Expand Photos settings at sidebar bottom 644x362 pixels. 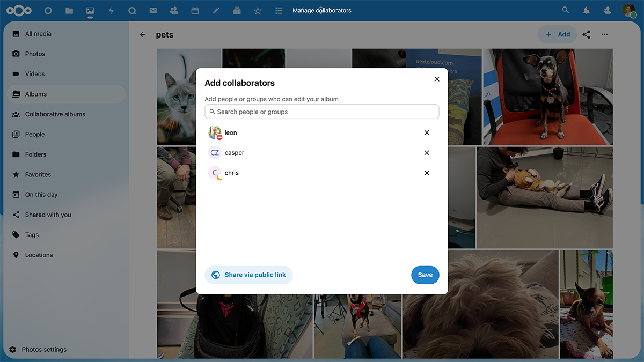[x=44, y=349]
